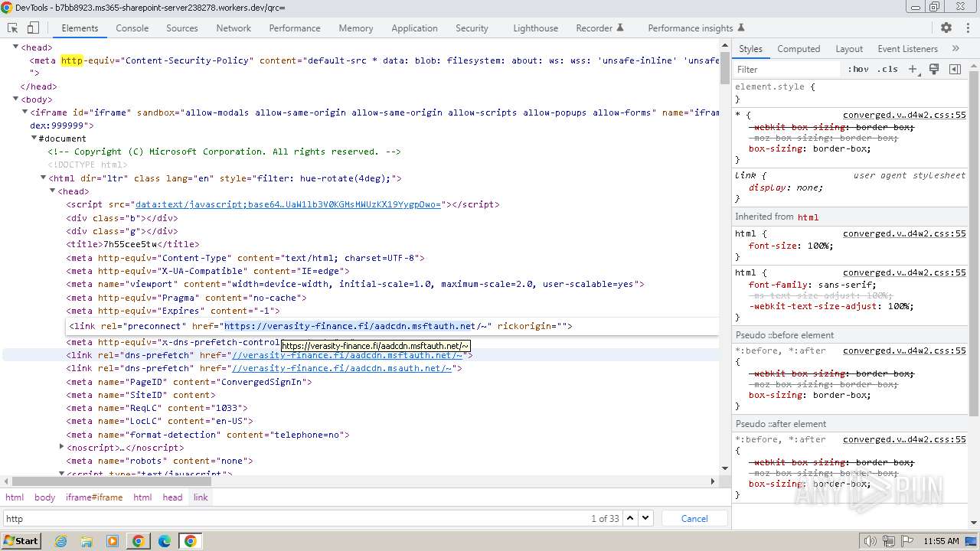Add a new style rule with the plus icon
The height and width of the screenshot is (551, 980).
pyautogui.click(x=913, y=69)
